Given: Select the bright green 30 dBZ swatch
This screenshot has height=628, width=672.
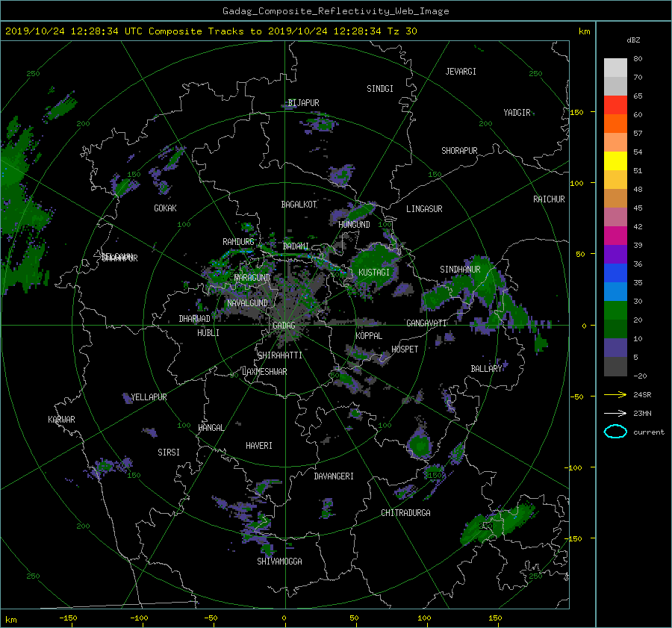Looking at the screenshot, I should pyautogui.click(x=615, y=310).
